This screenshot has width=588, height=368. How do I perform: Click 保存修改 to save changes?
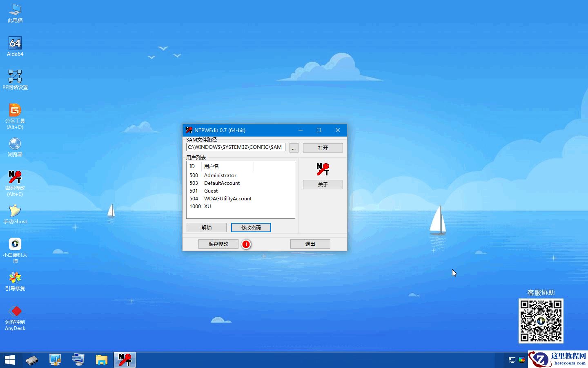(218, 244)
